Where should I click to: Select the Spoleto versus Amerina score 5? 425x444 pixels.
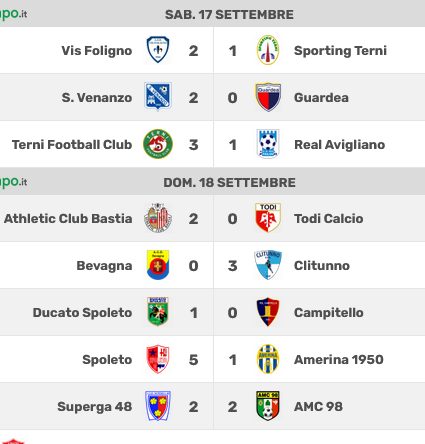pos(193,360)
